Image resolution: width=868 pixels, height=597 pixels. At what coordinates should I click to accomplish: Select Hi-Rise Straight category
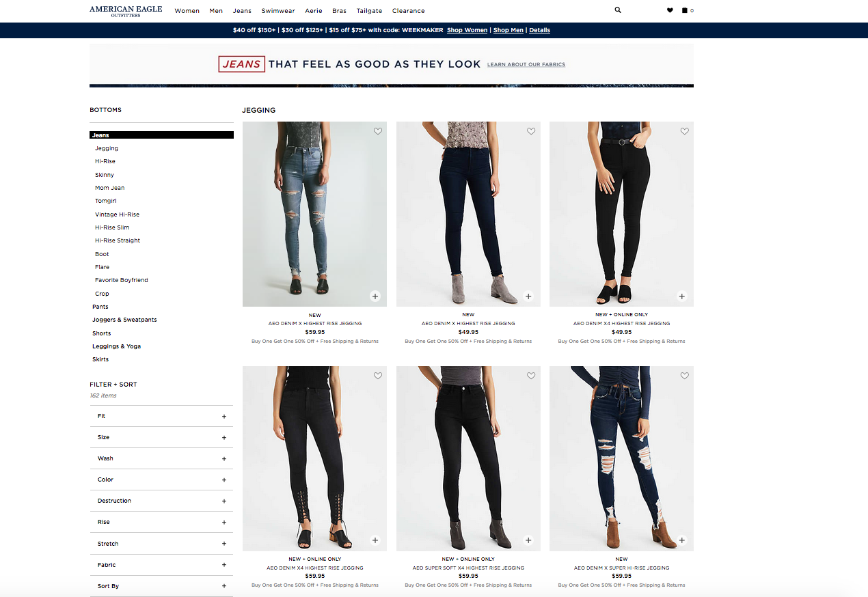118,240
